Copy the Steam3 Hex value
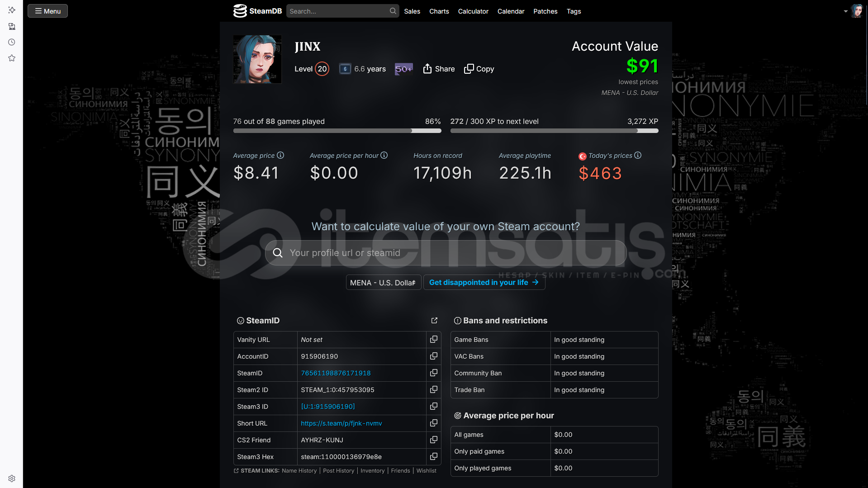 click(433, 456)
